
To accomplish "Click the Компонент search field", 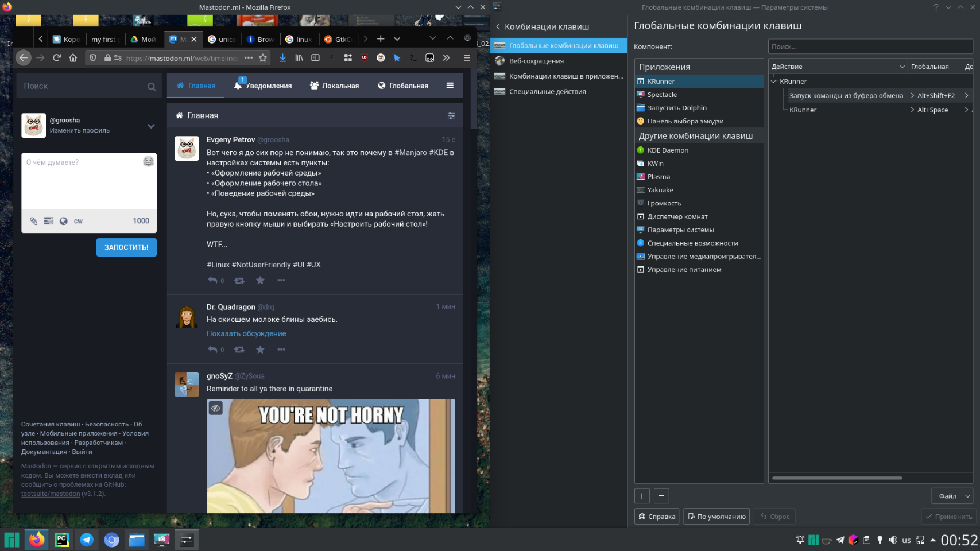I will tap(870, 46).
